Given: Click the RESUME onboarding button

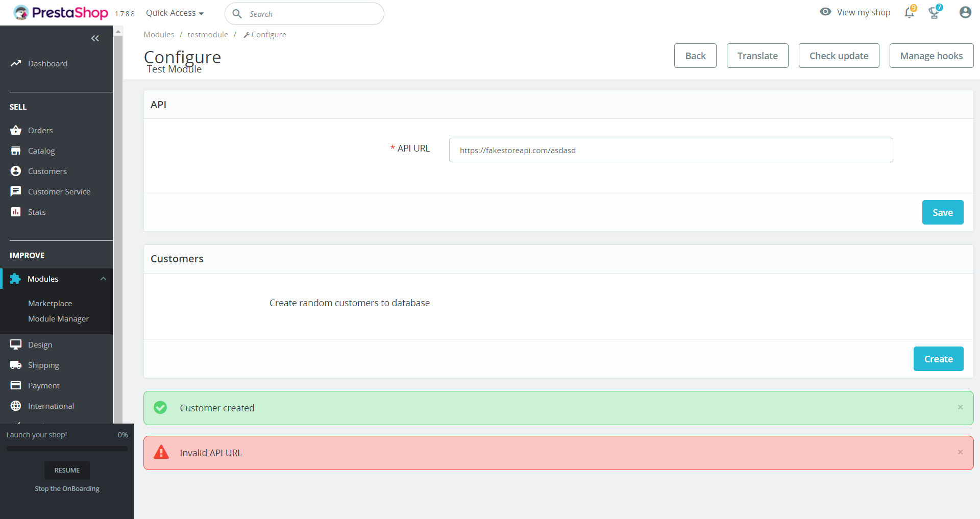Looking at the screenshot, I should [x=67, y=471].
